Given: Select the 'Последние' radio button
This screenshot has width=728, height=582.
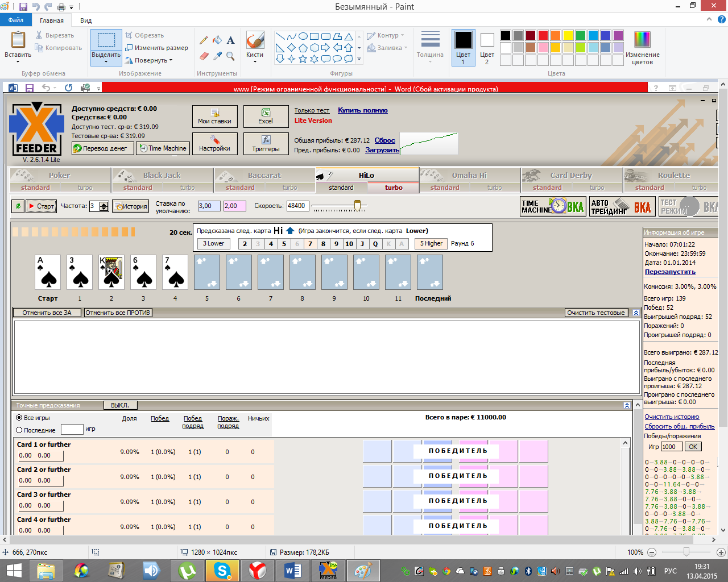Looking at the screenshot, I should pyautogui.click(x=19, y=430).
